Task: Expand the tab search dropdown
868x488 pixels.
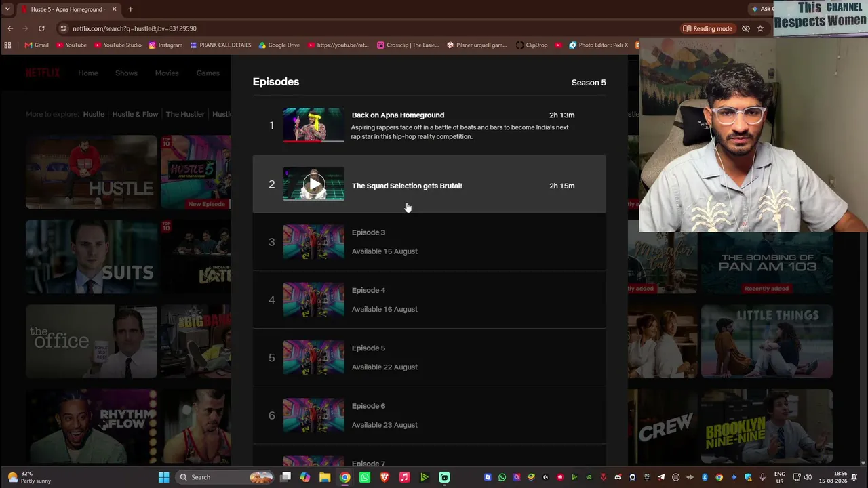Action: (7, 9)
